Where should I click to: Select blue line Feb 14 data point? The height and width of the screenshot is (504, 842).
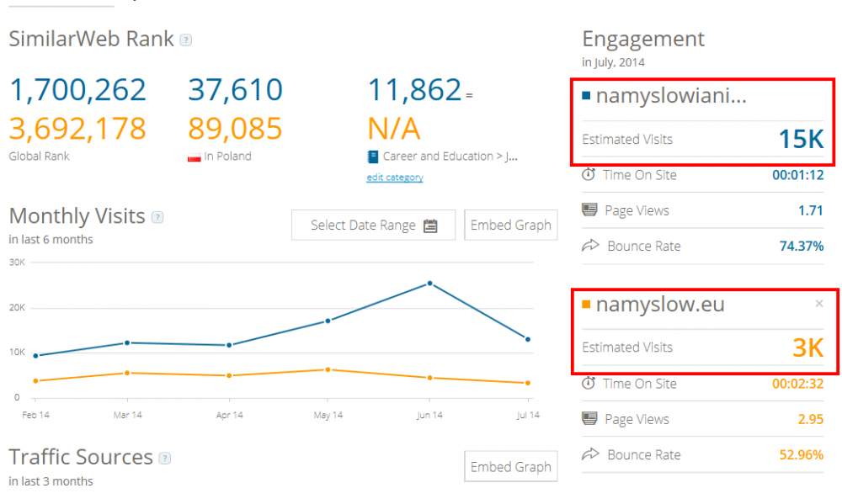pyautogui.click(x=36, y=356)
